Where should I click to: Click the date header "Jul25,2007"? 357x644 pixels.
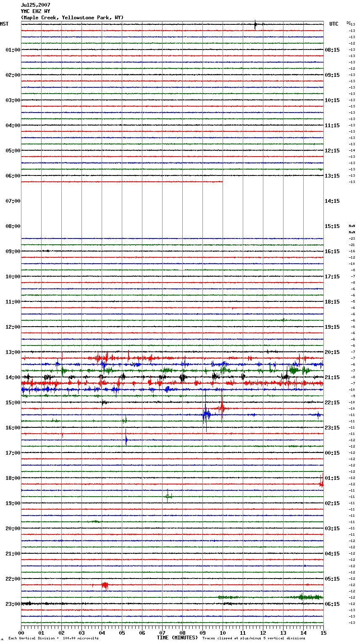tap(35, 5)
